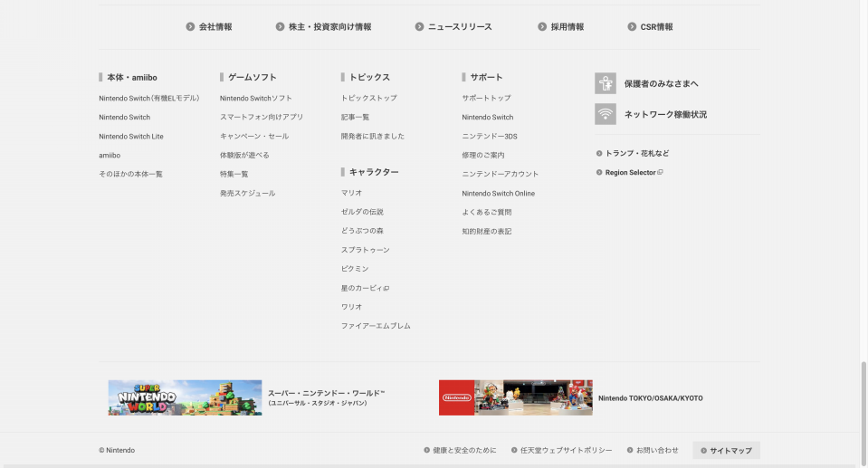Click the Super Nintendo World banner image
This screenshot has height=468, width=868.
click(185, 397)
